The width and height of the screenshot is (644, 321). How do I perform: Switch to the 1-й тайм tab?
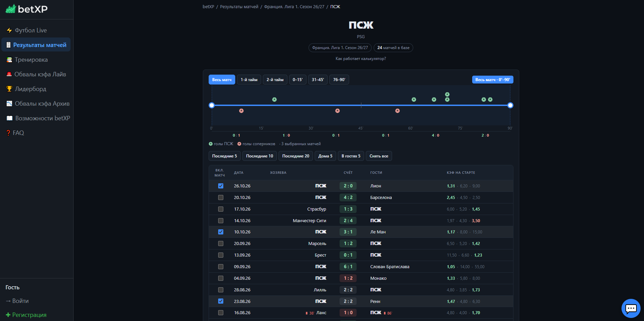click(x=249, y=80)
